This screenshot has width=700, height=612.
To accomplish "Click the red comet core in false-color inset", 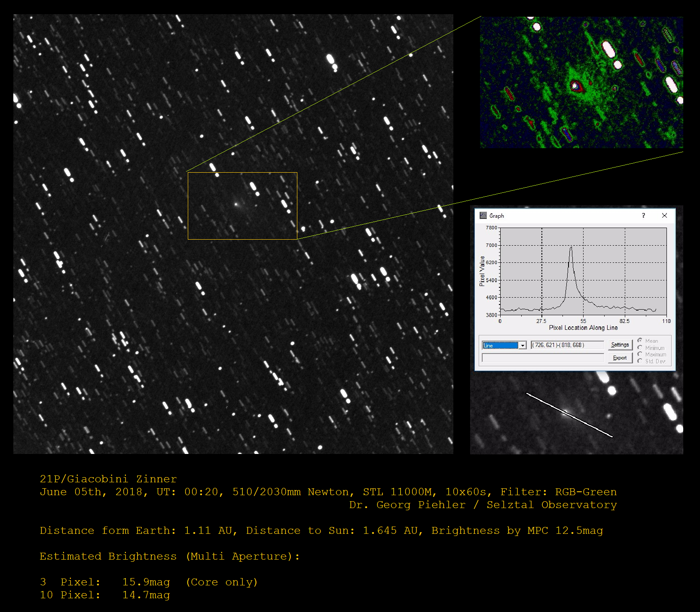I will click(576, 86).
